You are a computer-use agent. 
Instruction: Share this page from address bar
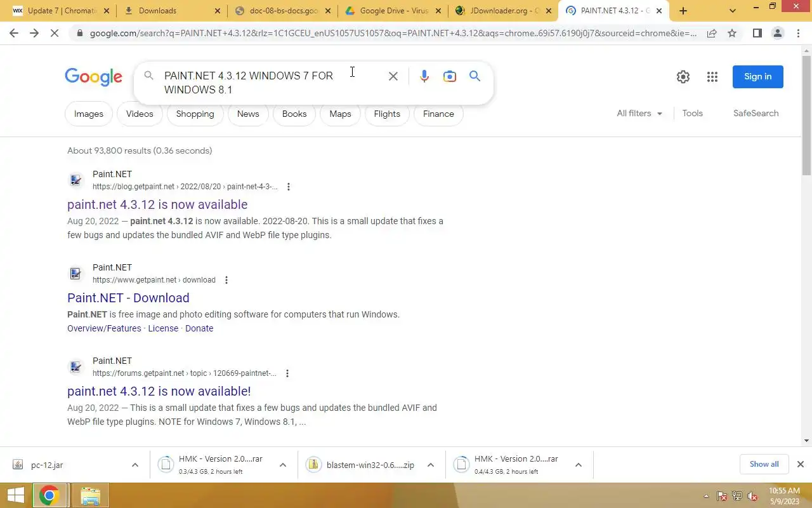click(x=712, y=33)
